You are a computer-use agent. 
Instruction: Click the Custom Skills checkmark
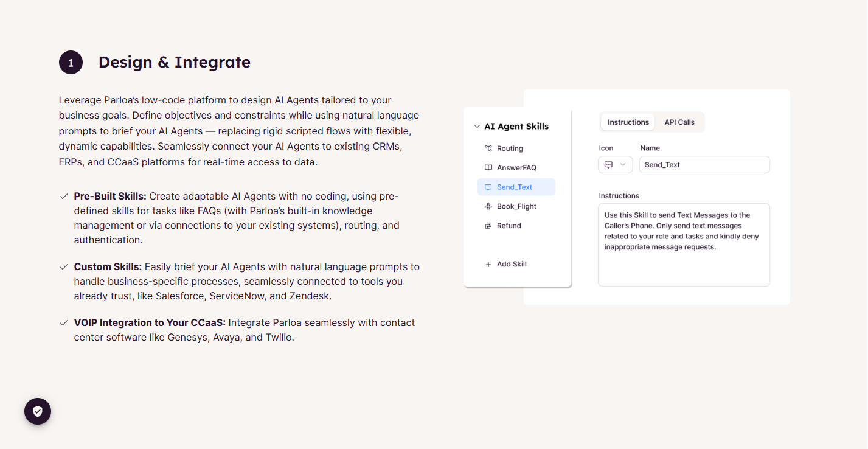point(63,267)
